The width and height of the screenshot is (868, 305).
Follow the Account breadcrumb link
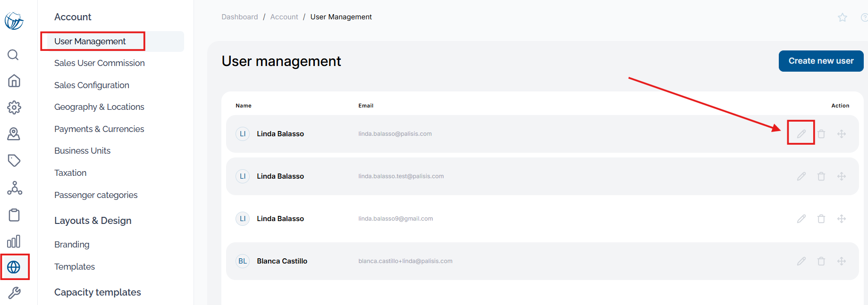[284, 17]
